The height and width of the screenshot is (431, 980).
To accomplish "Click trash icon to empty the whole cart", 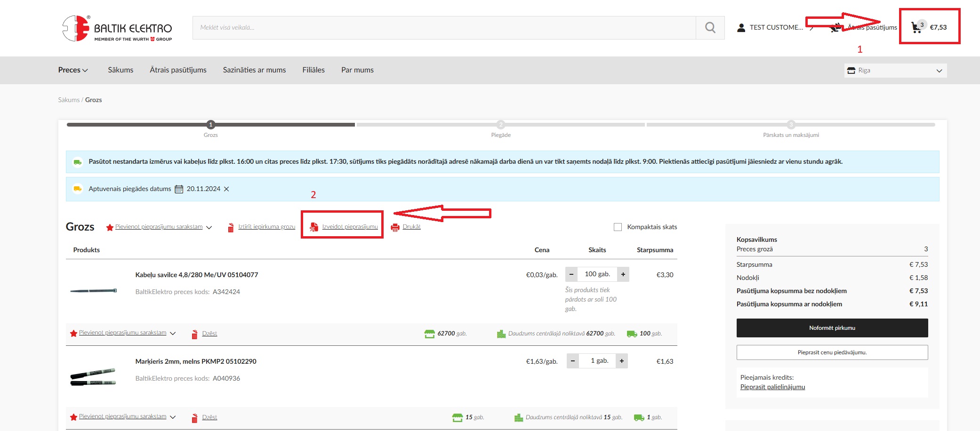I will coord(231,228).
